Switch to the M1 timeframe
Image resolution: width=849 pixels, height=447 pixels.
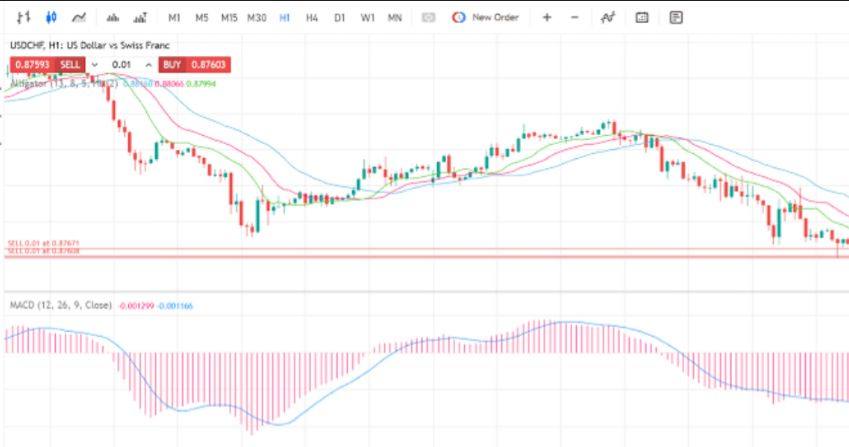[x=174, y=18]
